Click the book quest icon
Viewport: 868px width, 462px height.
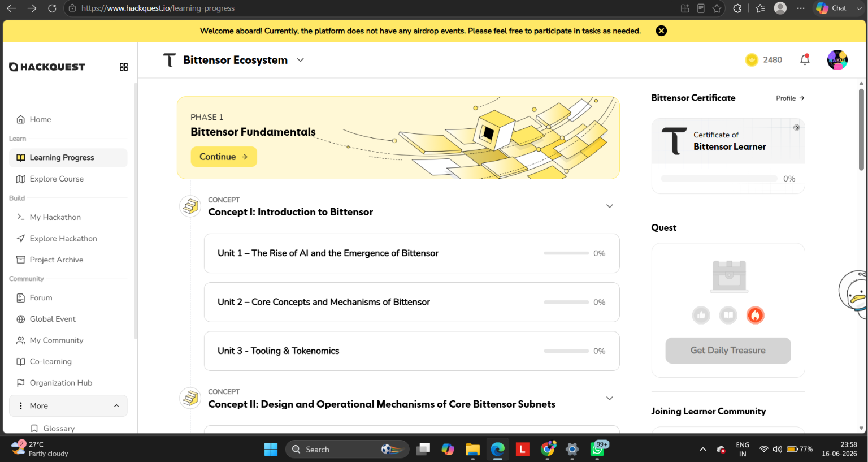[x=728, y=316]
